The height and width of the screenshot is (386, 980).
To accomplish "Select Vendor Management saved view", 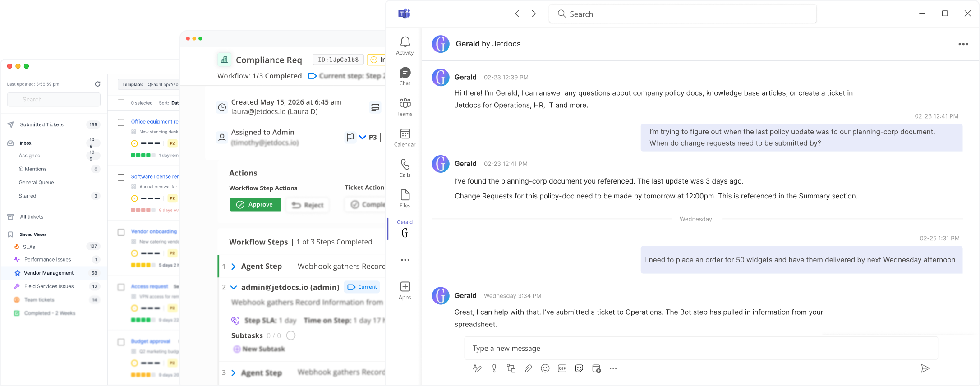I will click(x=48, y=273).
